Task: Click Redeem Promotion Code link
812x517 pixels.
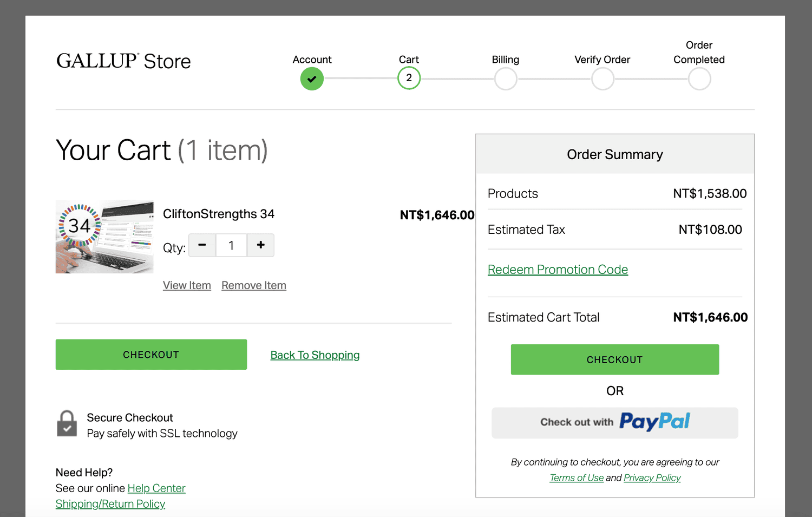Action: point(558,270)
